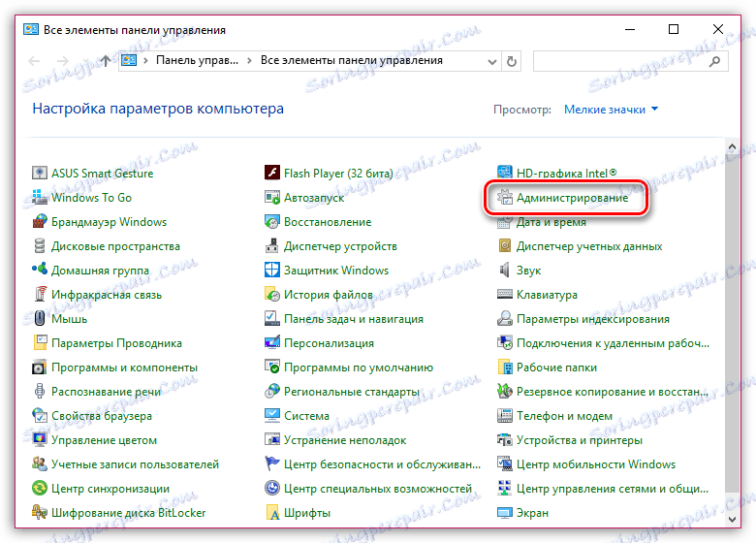Open Параметры индексирования
The width and height of the screenshot is (756, 543).
pos(583,319)
